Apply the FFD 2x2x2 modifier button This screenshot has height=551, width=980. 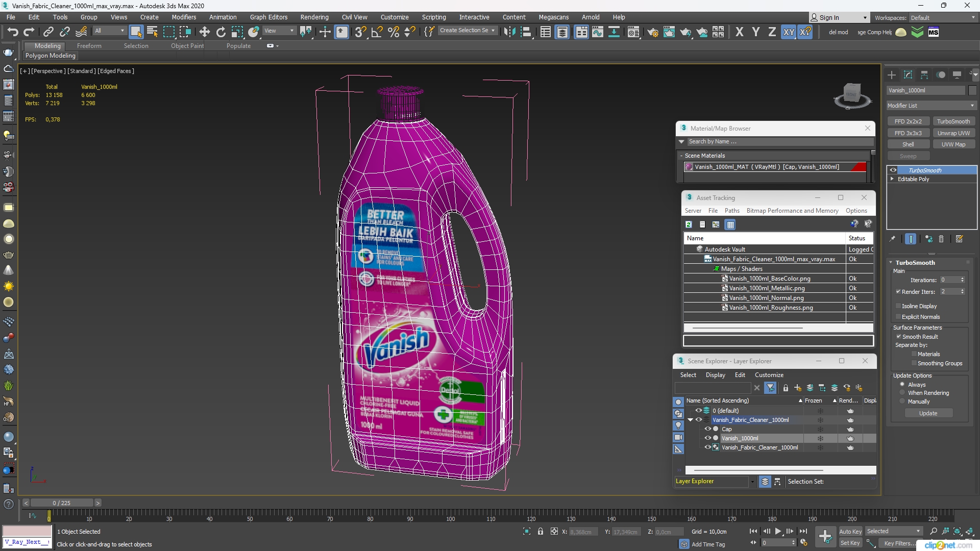(908, 121)
